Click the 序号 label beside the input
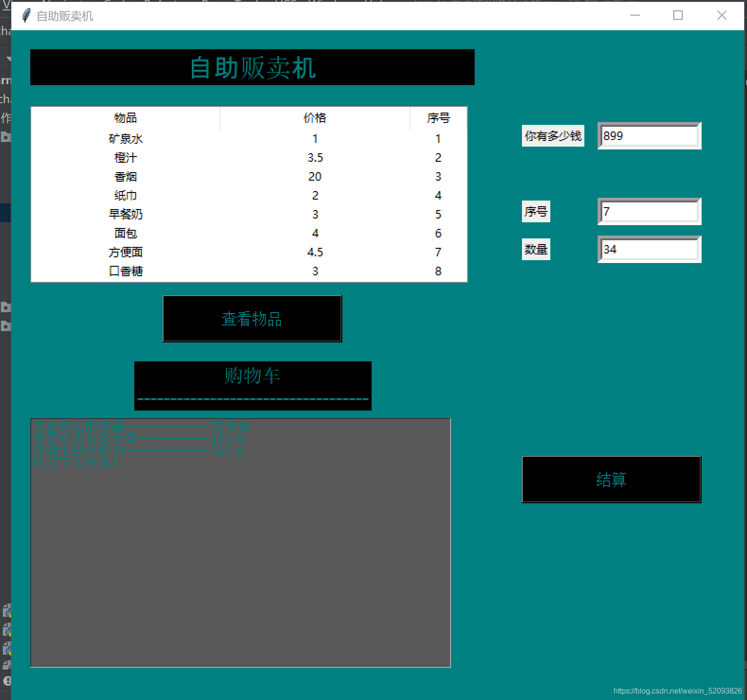The image size is (747, 700). pyautogui.click(x=536, y=211)
